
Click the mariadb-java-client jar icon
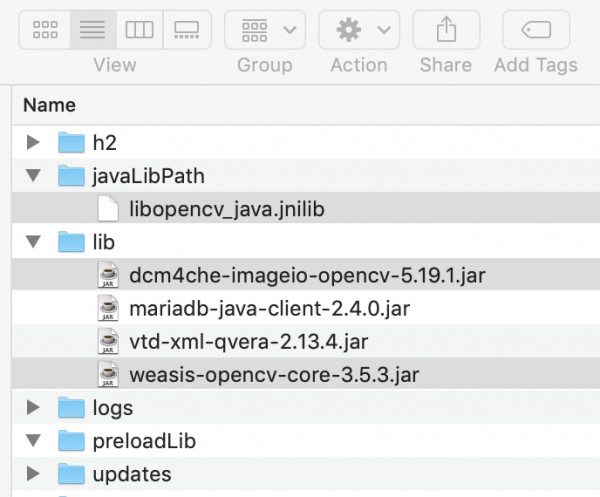[x=108, y=308]
